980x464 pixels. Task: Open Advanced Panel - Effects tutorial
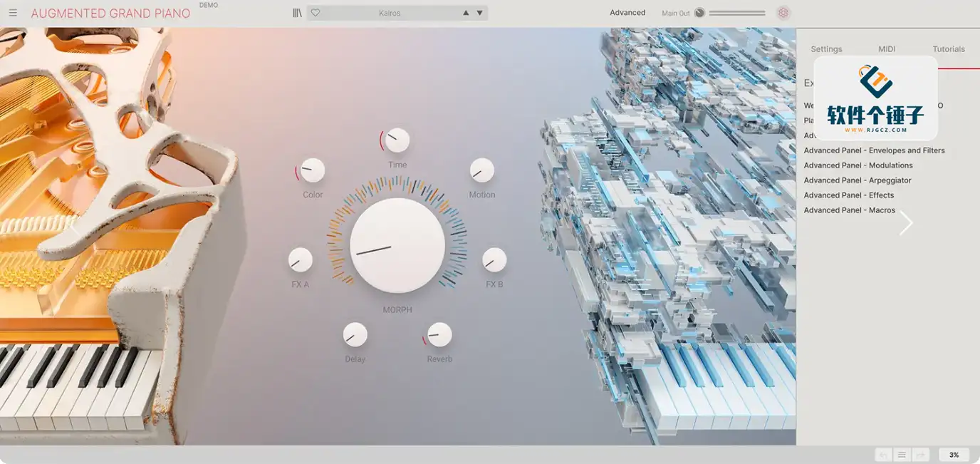tap(849, 195)
